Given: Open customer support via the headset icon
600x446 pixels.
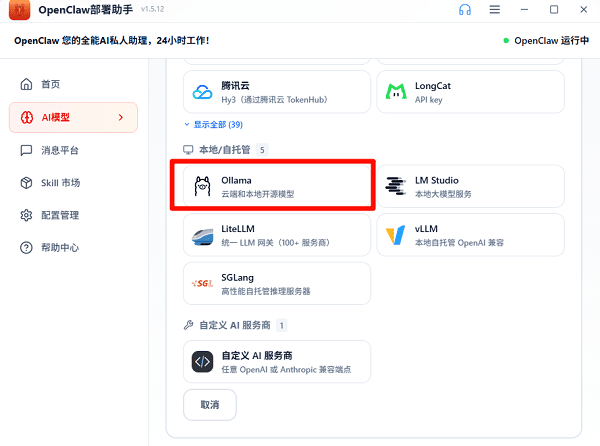Looking at the screenshot, I should pos(465,10).
